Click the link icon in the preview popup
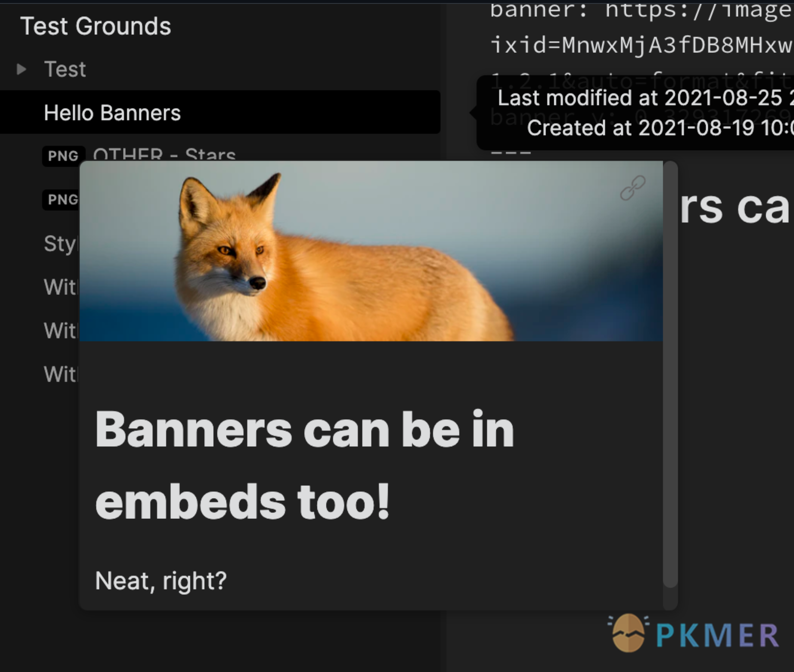This screenshot has height=672, width=794. 633,188
